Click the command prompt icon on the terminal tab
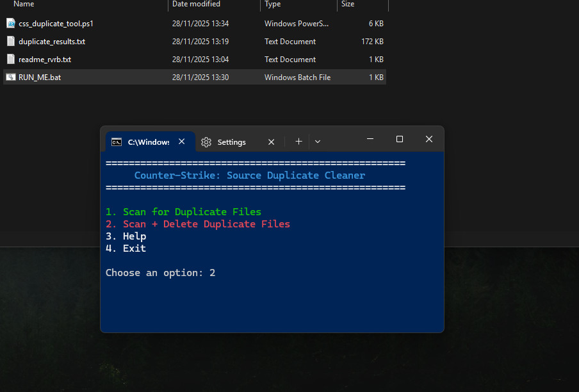579x392 pixels. (116, 142)
